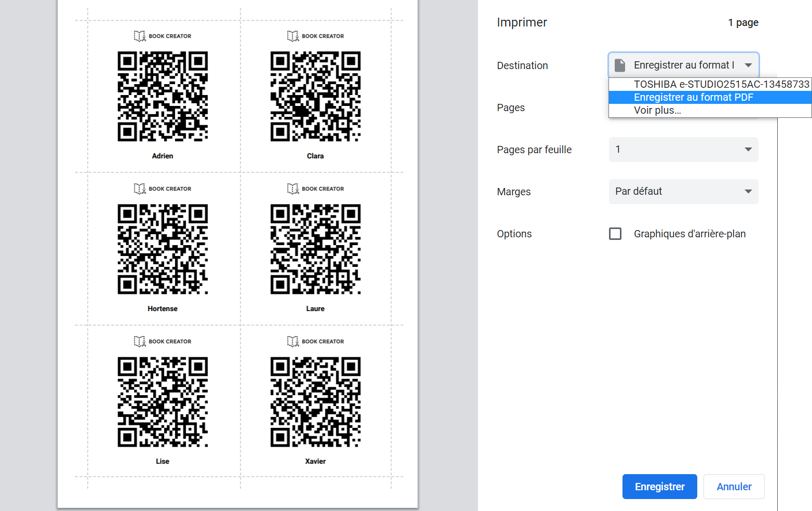This screenshot has width=812, height=511.
Task: Click the Book Creator logo above Adrien's code
Action: 163,36
